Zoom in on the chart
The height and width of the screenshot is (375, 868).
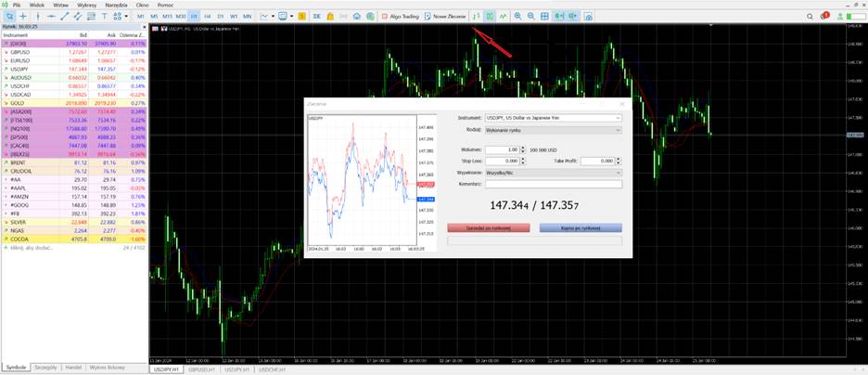[517, 16]
